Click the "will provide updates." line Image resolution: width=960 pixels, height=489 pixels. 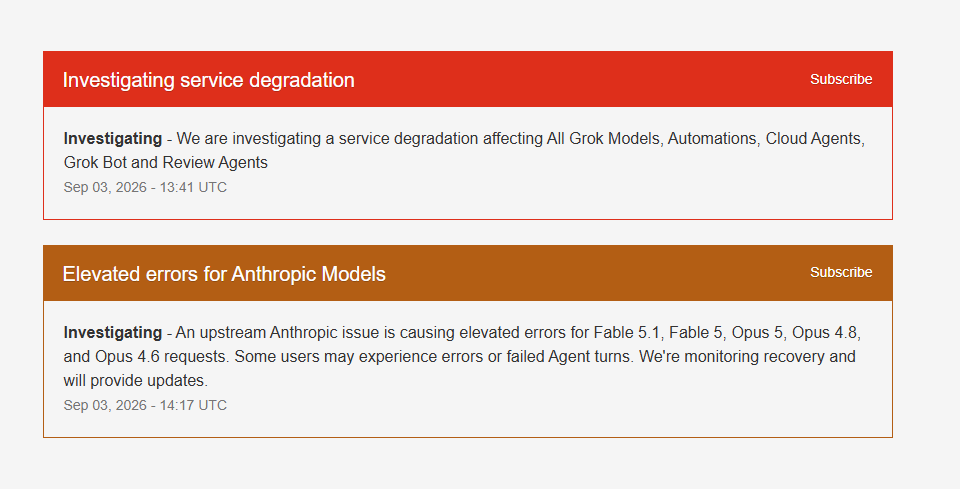(x=136, y=381)
